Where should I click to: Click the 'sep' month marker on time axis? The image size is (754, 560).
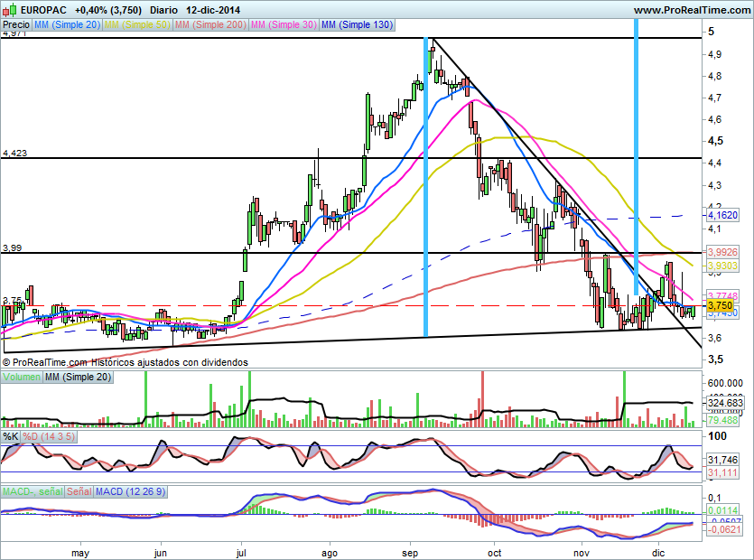(x=412, y=552)
